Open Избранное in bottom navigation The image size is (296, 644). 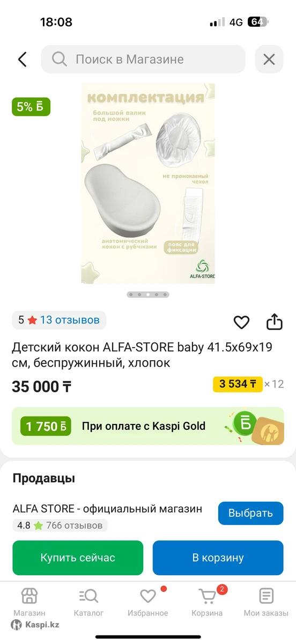147,602
